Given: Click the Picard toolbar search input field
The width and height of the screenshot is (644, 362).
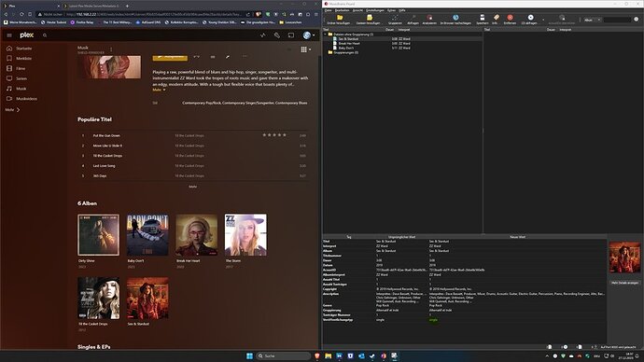Looking at the screenshot, I should pyautogui.click(x=617, y=20).
